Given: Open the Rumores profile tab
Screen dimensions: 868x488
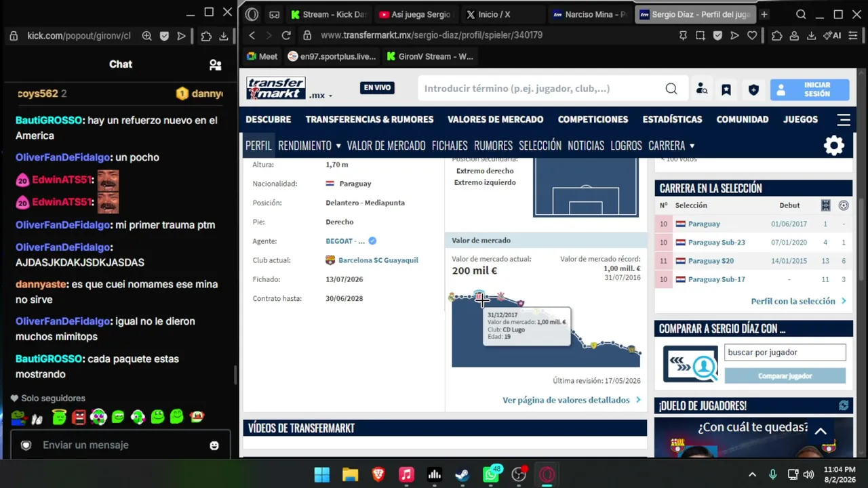Looking at the screenshot, I should tap(493, 145).
